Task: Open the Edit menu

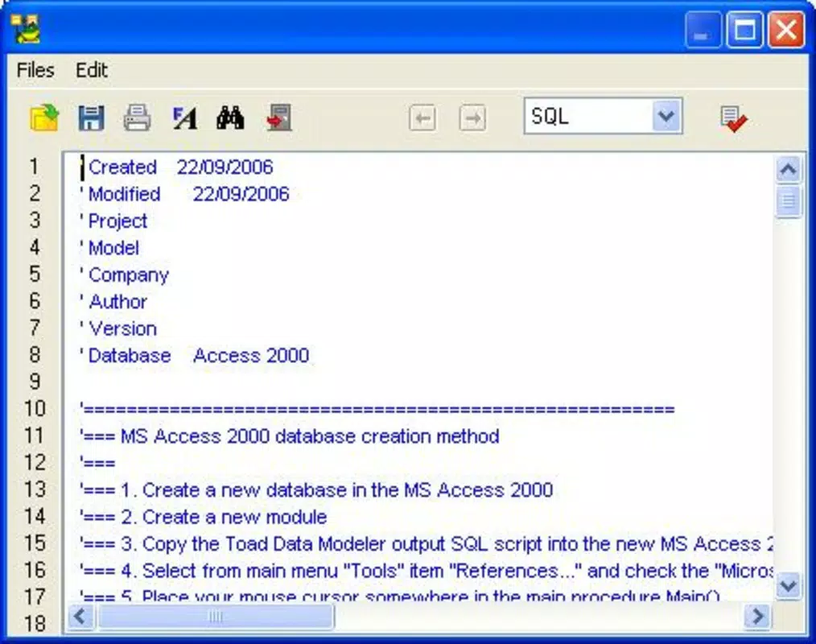Action: (x=92, y=70)
